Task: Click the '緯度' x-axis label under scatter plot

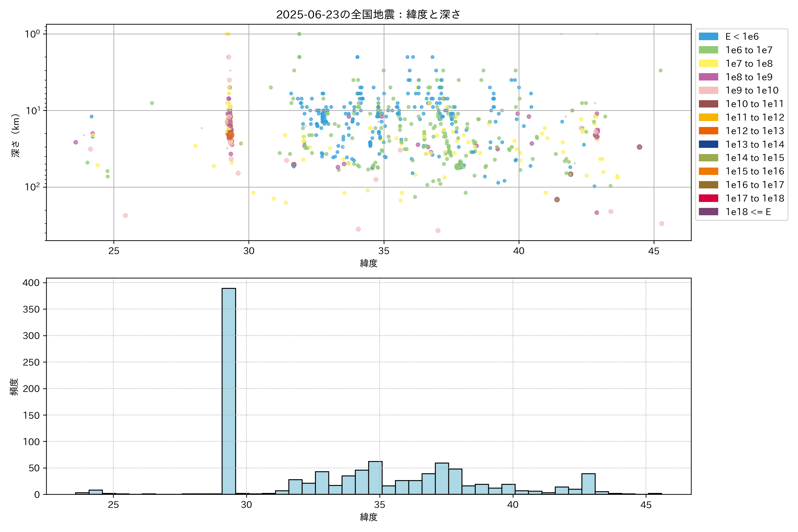Action: pyautogui.click(x=368, y=263)
